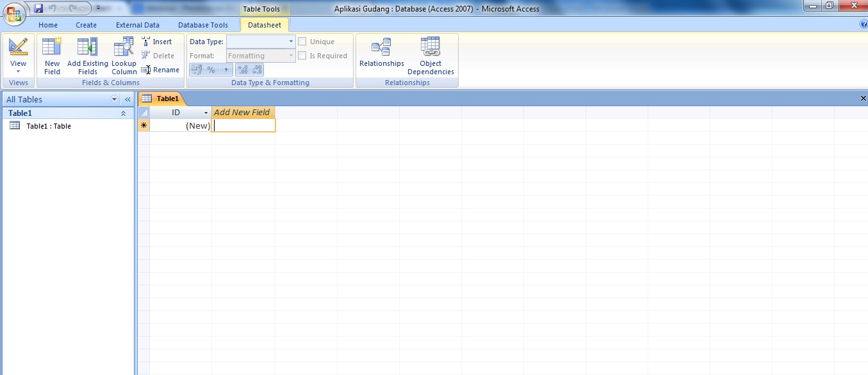Open the External Data tab
The image size is (868, 375).
pyautogui.click(x=137, y=24)
